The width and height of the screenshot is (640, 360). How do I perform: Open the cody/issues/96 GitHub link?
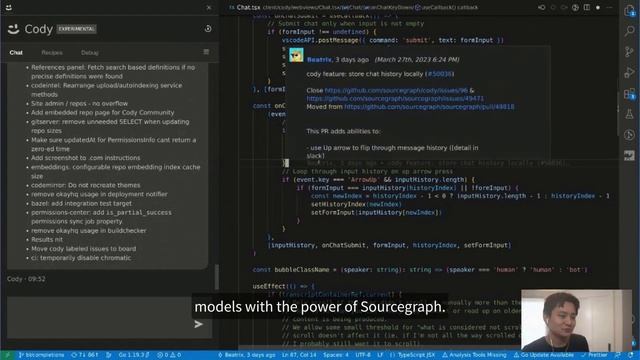click(396, 90)
